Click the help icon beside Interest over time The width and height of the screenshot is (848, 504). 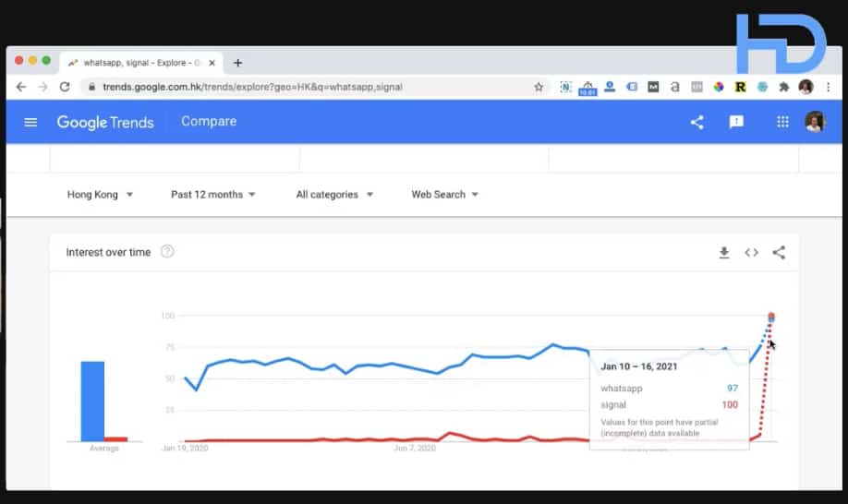coord(167,252)
